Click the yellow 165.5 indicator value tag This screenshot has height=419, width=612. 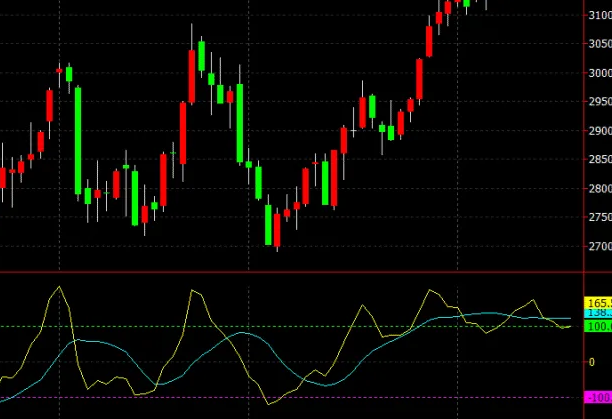tap(598, 303)
